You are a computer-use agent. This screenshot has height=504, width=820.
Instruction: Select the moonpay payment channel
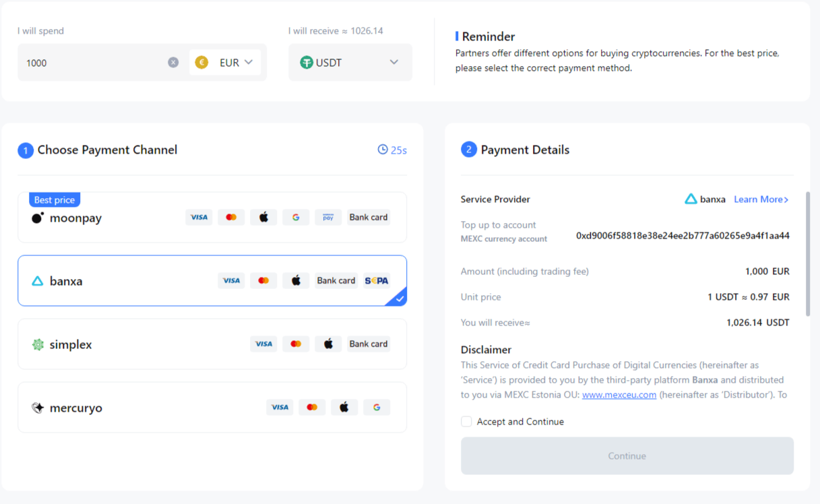(x=75, y=218)
